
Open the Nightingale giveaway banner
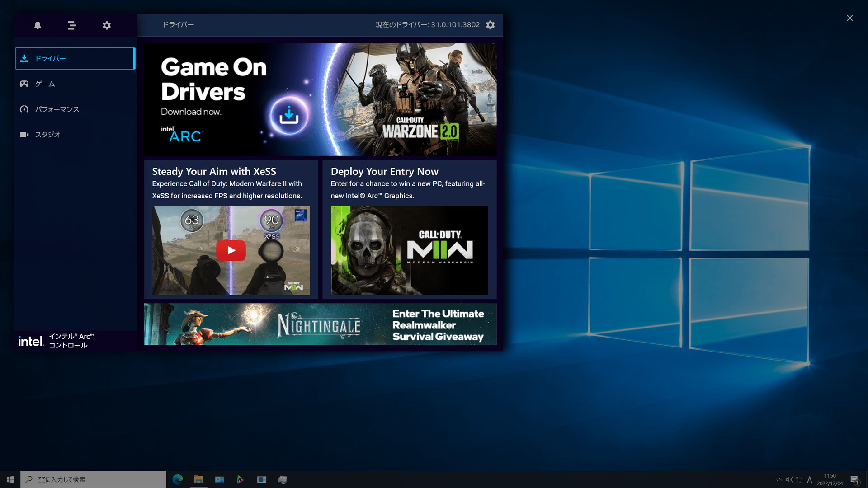coord(320,324)
